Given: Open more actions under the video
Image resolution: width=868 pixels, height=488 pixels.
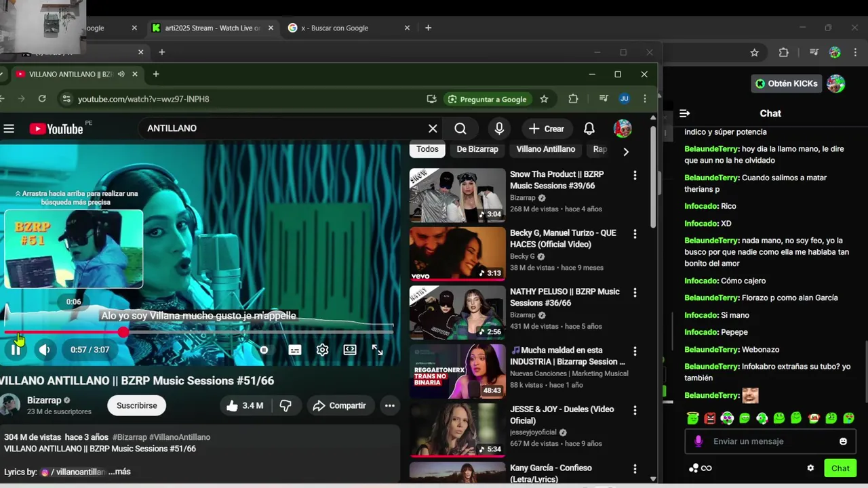Looking at the screenshot, I should point(390,405).
